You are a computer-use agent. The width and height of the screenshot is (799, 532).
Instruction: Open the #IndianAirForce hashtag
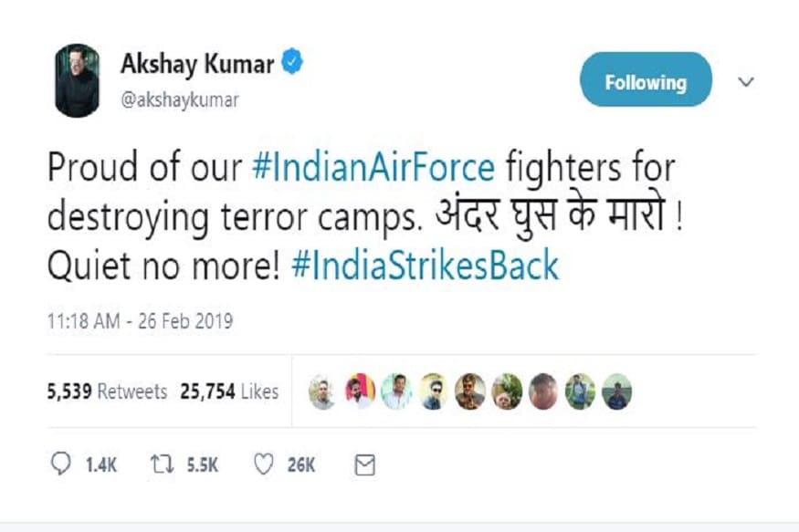(373, 167)
